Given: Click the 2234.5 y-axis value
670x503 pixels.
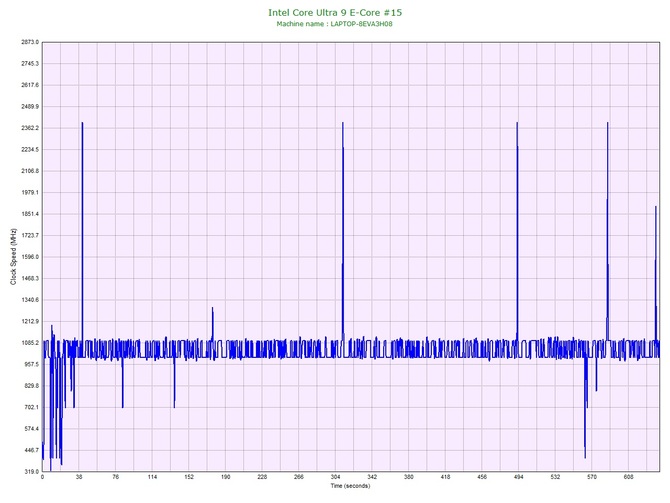Looking at the screenshot, I should tap(30, 150).
